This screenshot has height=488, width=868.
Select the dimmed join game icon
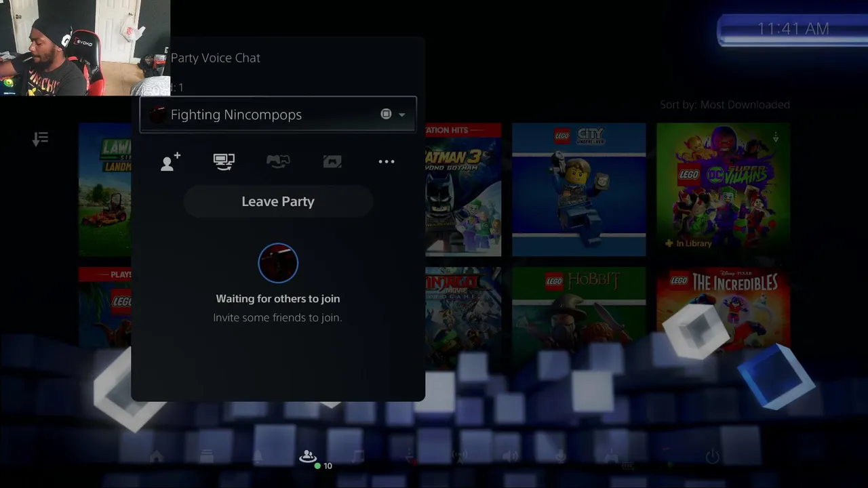(332, 161)
